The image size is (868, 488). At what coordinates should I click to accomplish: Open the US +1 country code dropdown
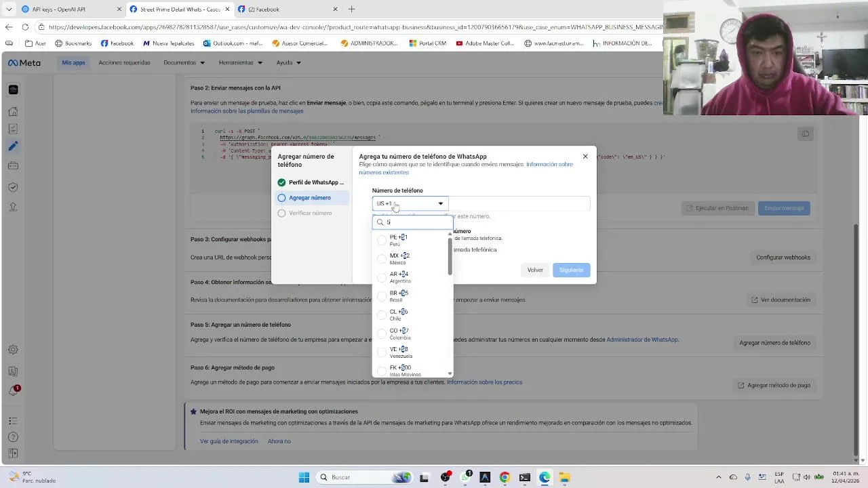click(410, 203)
